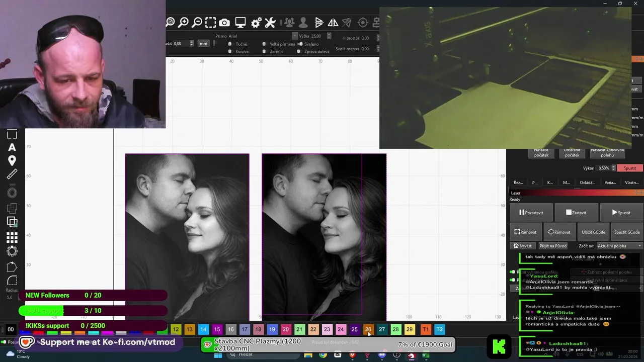
Task: Toggle the Kurzíva italic switch
Action: 230,51
